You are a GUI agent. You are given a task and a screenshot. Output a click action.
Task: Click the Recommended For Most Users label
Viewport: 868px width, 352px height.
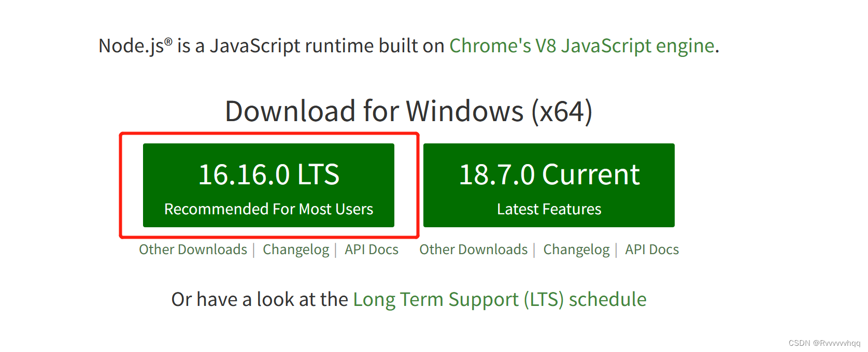[x=268, y=209]
